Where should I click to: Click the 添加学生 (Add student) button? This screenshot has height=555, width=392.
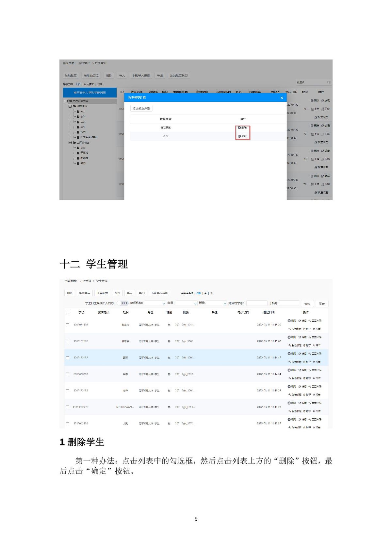(84, 293)
